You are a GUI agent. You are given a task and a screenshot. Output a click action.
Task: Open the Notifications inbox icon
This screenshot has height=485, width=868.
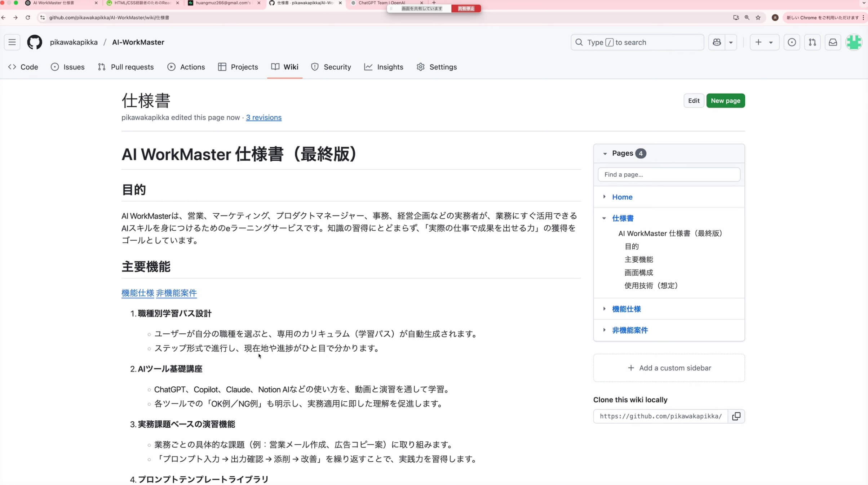[833, 42]
